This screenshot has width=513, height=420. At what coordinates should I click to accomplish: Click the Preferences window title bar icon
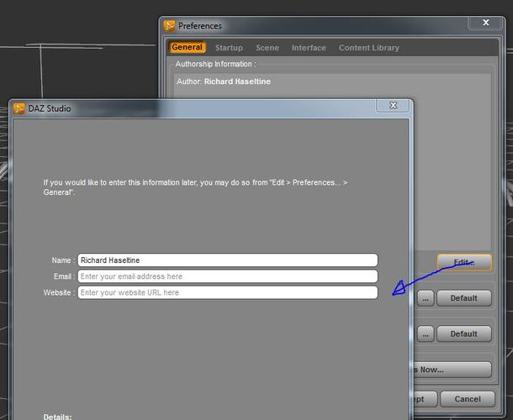169,26
